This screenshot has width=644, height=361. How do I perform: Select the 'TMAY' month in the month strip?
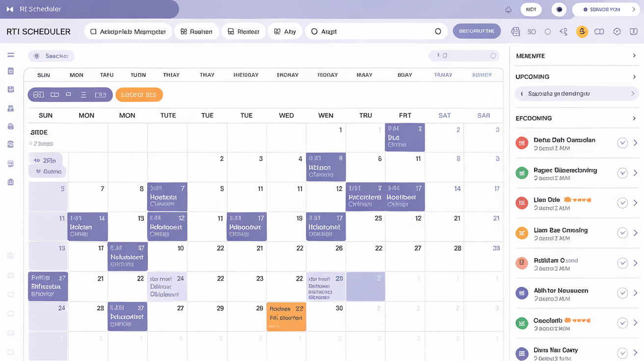click(207, 75)
